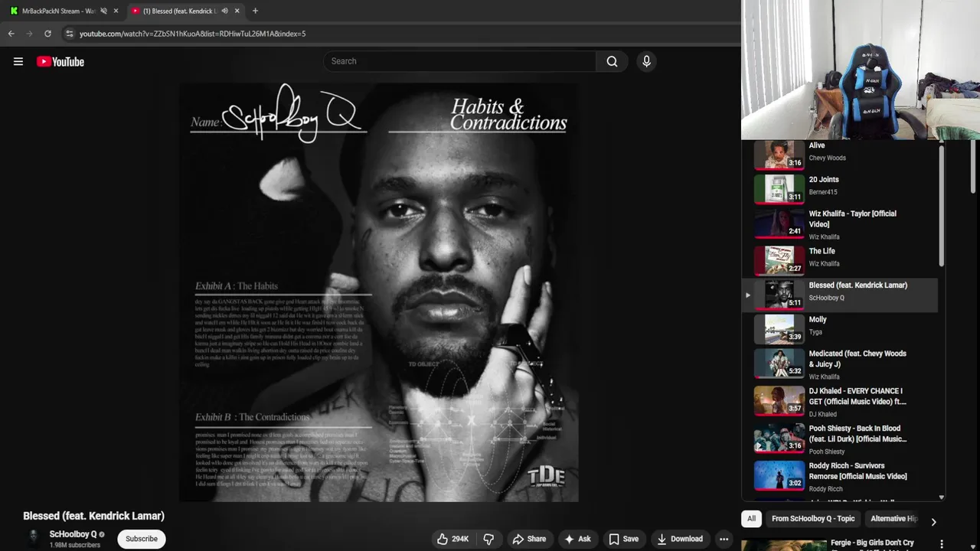Go back in browser history

click(11, 34)
